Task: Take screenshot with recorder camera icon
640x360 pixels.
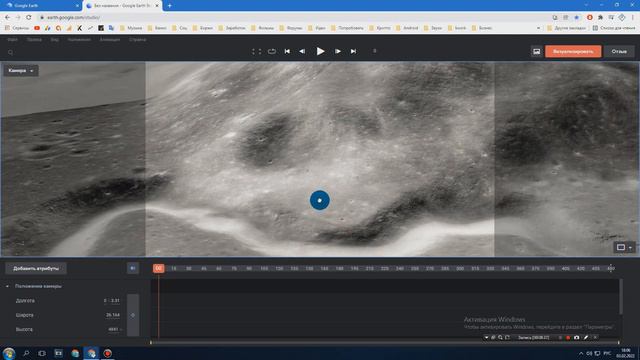Action: pos(576,338)
